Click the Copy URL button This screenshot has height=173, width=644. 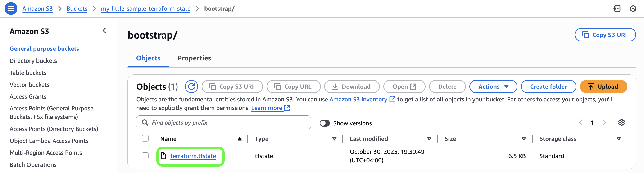294,86
